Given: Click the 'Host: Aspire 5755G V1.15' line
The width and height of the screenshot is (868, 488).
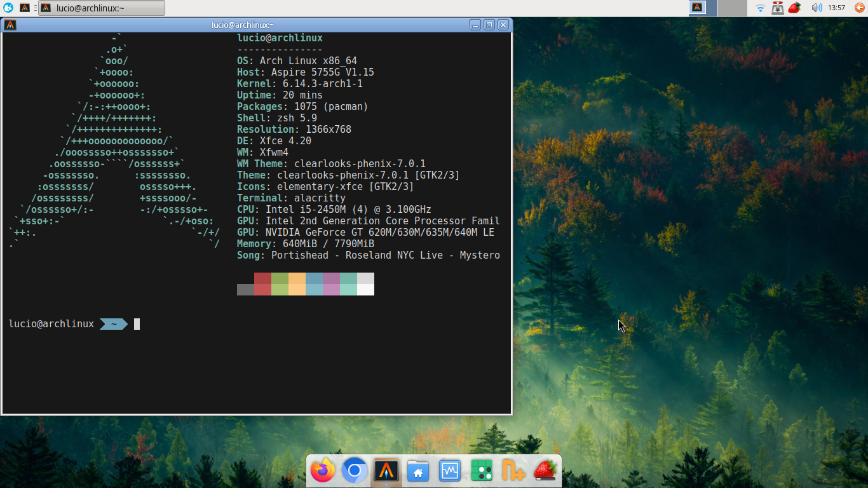Looking at the screenshot, I should [306, 72].
